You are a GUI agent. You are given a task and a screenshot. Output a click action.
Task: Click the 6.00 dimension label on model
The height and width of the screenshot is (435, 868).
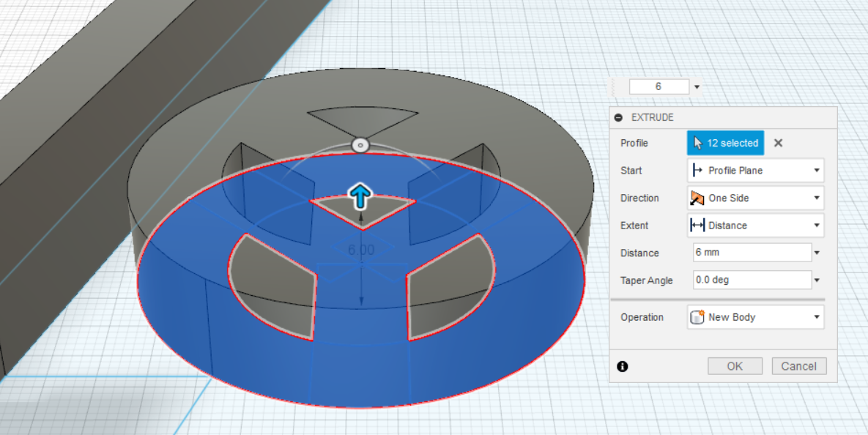coord(361,250)
